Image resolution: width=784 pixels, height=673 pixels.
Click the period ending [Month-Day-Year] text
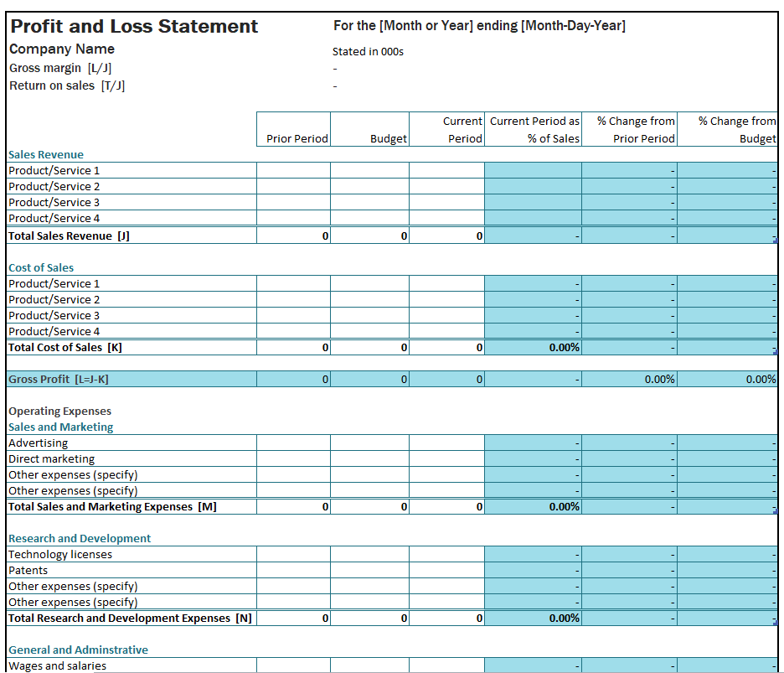click(479, 25)
